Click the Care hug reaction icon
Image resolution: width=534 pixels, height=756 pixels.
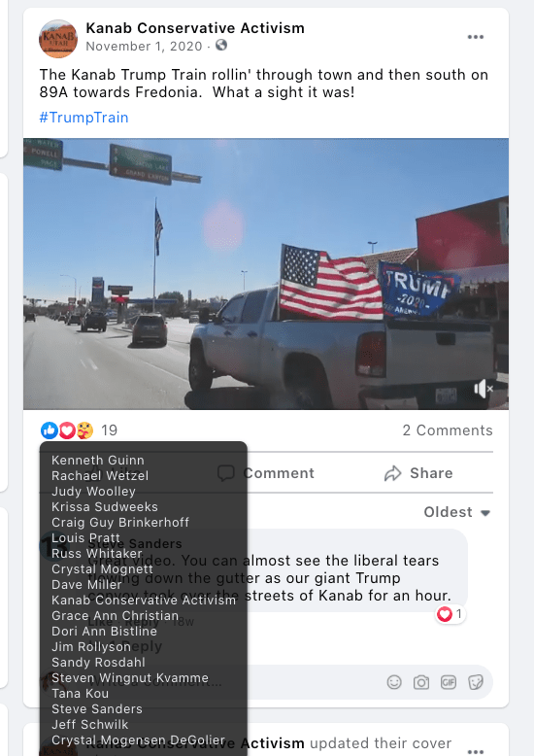coord(84,430)
